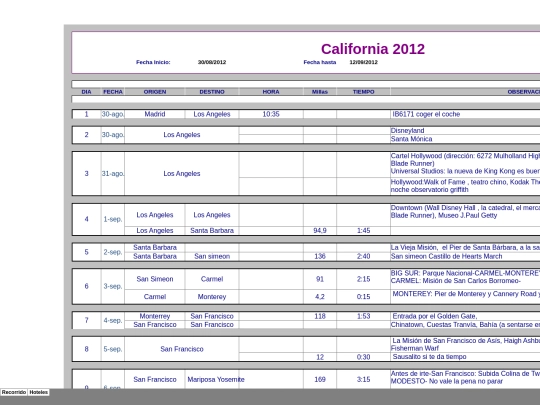This screenshot has height=405, width=540.
Task: Select end date 12/09/2012 cell
Action: (x=363, y=62)
